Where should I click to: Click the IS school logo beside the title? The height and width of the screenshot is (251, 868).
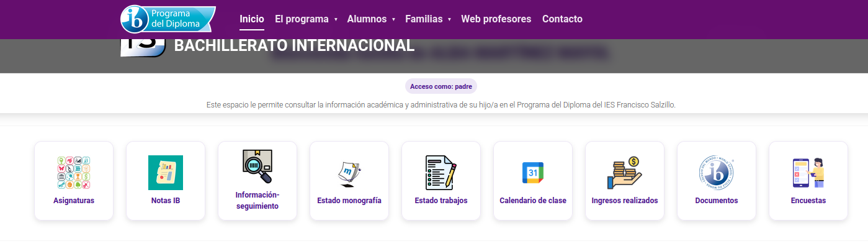coord(143,48)
